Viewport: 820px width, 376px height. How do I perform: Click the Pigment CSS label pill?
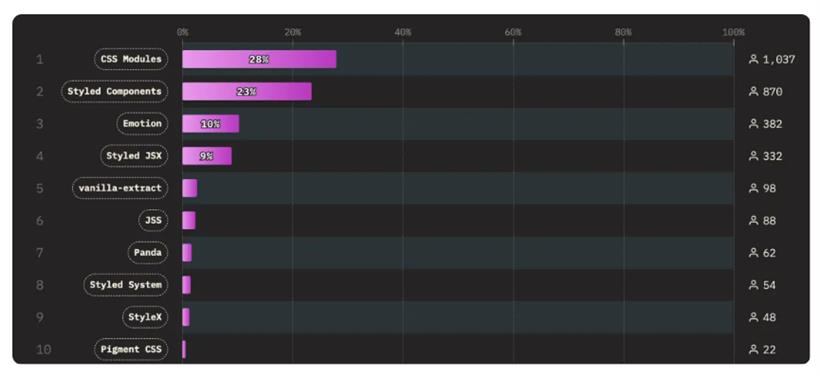tap(131, 349)
